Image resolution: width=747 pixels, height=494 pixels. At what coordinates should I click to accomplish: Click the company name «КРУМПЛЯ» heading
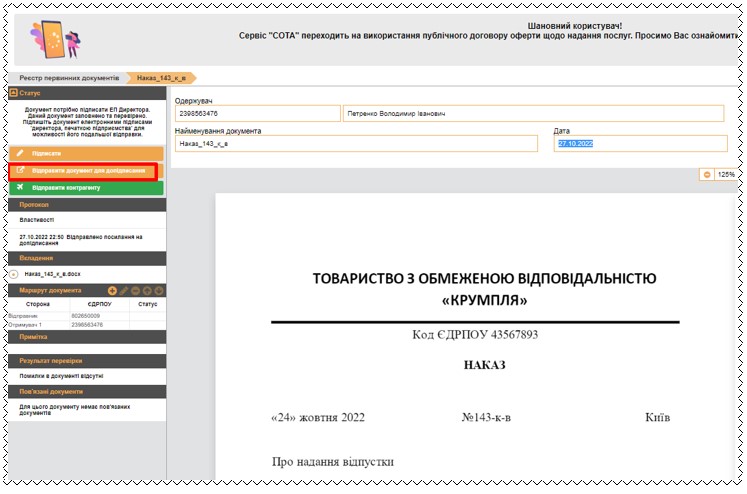pos(485,301)
